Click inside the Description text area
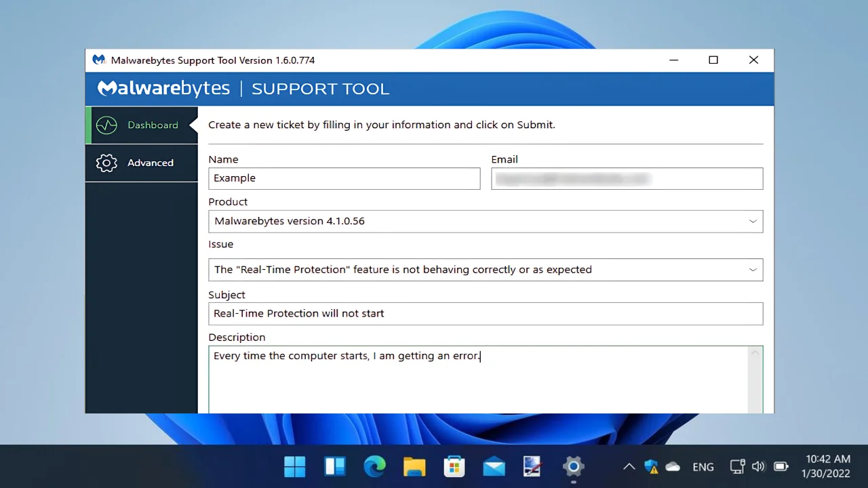Screen dimensions: 868x488 (x=477, y=380)
